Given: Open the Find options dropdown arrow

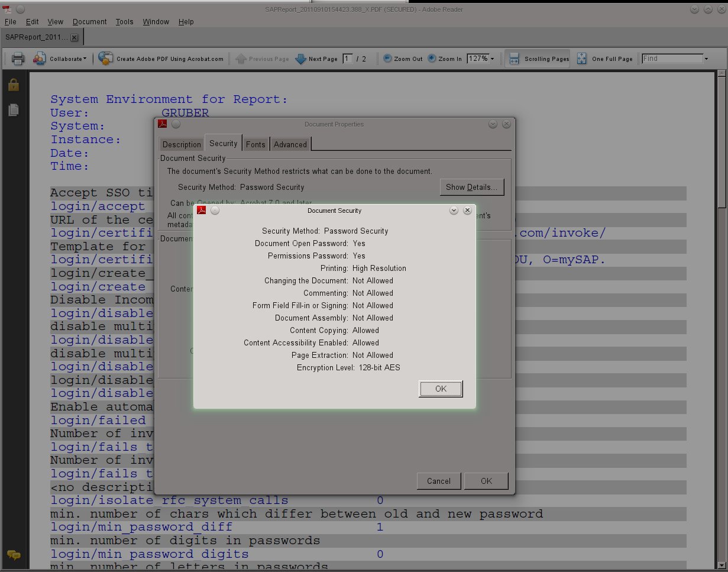Looking at the screenshot, I should 706,59.
